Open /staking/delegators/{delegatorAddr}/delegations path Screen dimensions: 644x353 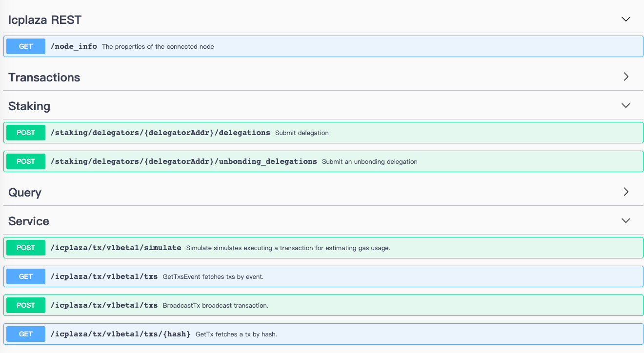click(161, 133)
